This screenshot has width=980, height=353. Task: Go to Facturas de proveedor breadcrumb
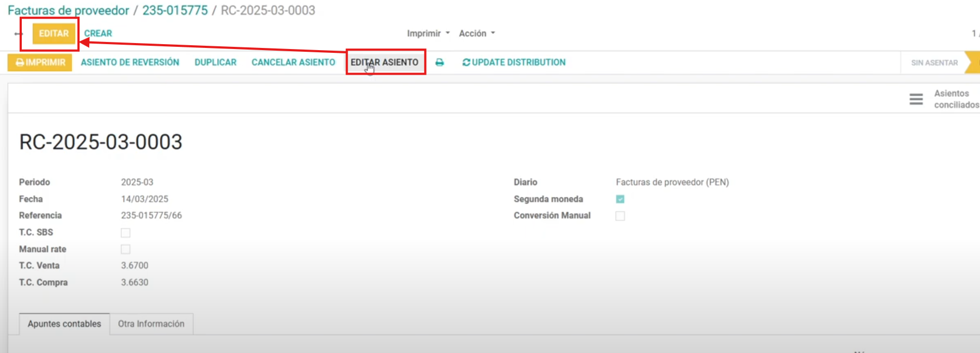click(x=68, y=10)
